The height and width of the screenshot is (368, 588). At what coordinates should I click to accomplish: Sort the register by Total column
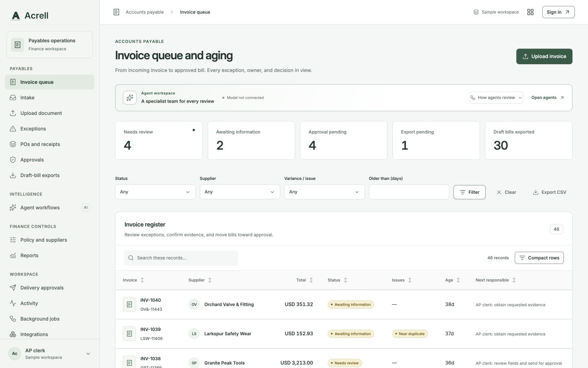pos(305,280)
